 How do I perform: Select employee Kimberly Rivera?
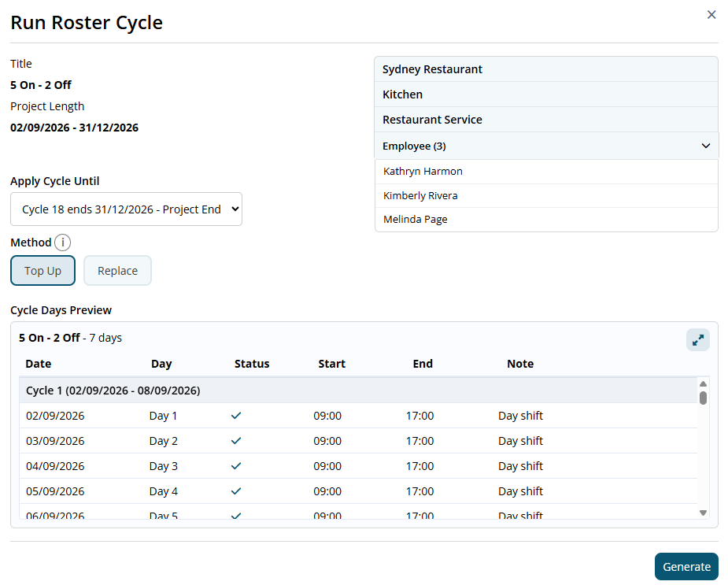tap(546, 195)
